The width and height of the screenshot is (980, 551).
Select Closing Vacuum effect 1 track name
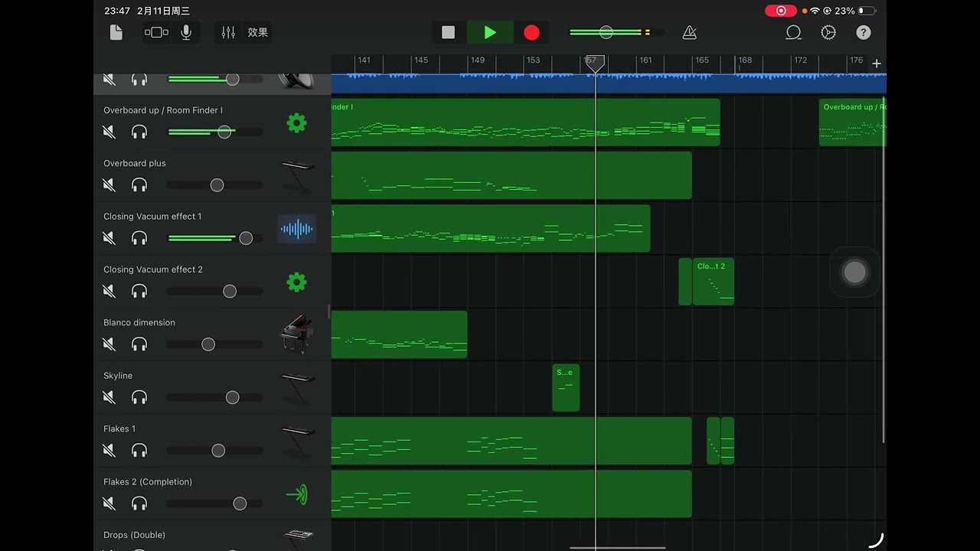[152, 217]
